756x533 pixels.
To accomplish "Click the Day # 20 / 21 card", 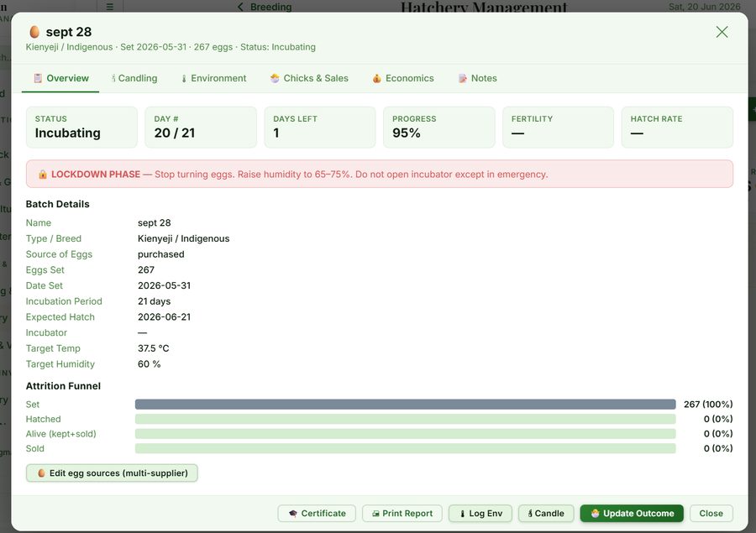I will tap(201, 128).
